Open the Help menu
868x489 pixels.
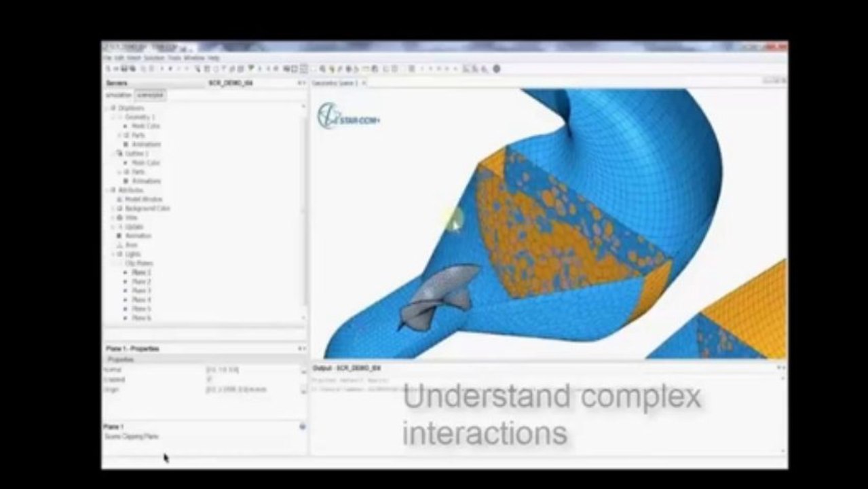point(213,58)
